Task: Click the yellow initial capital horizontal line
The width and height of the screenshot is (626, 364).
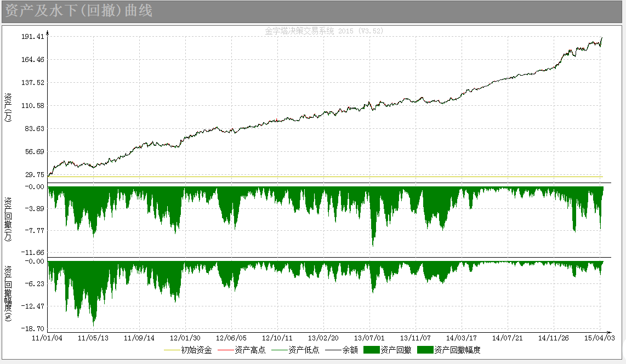Action: 329,177
